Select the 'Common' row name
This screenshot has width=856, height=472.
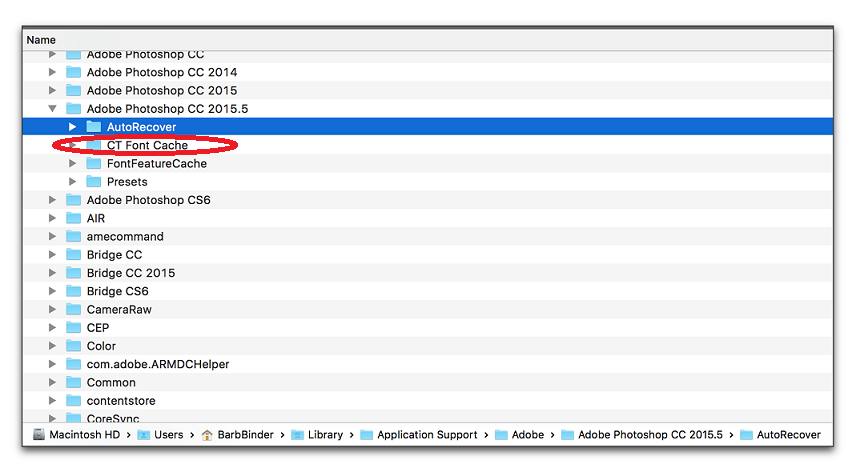tap(111, 382)
